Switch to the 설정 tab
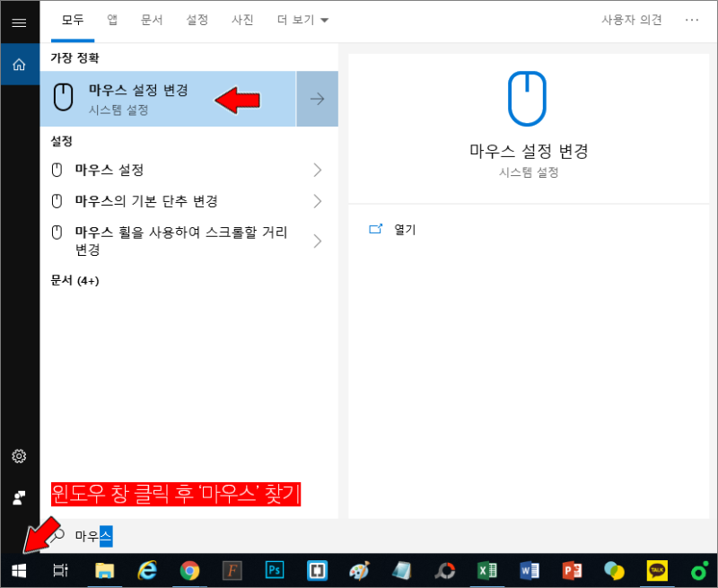Viewport: 718px width, 588px height. (197, 20)
